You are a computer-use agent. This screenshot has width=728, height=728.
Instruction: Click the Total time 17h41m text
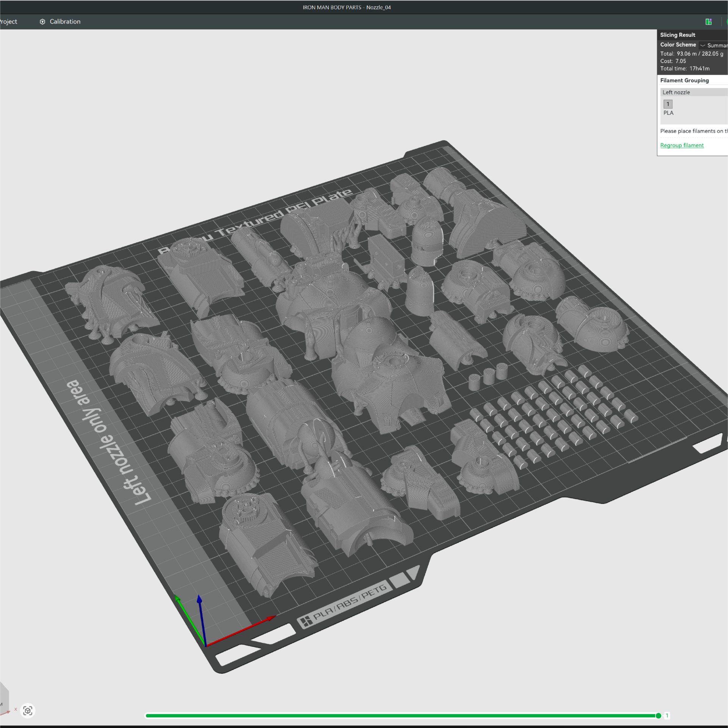[x=684, y=69]
